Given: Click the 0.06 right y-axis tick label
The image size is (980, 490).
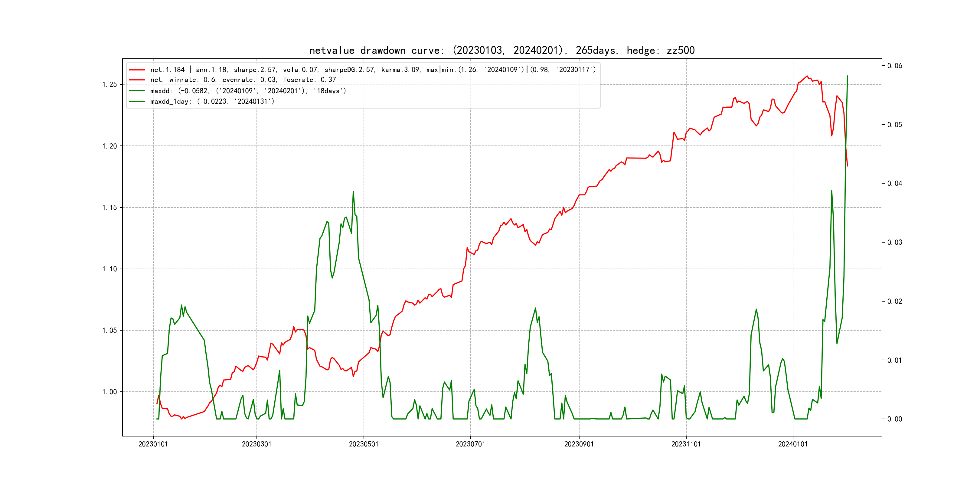Looking at the screenshot, I should [x=894, y=66].
